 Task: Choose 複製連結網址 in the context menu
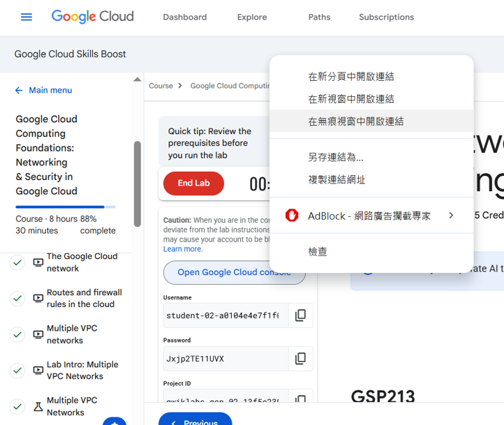[336, 180]
